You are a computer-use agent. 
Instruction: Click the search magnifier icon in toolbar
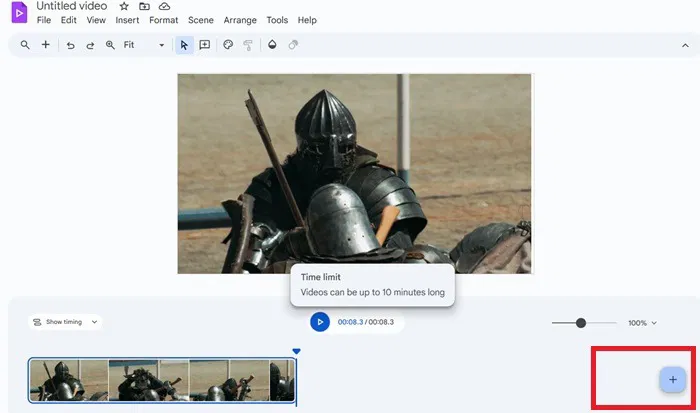25,45
